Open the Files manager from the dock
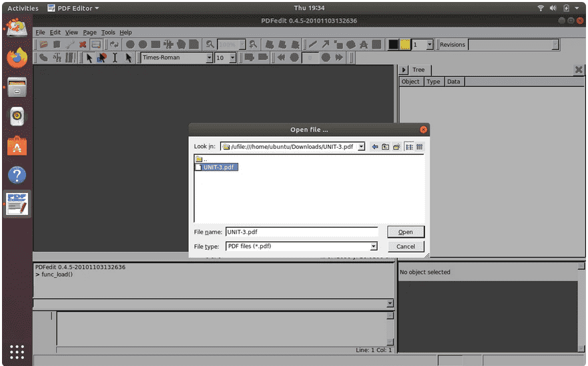Image resolution: width=588 pixels, height=366 pixels. (x=17, y=87)
